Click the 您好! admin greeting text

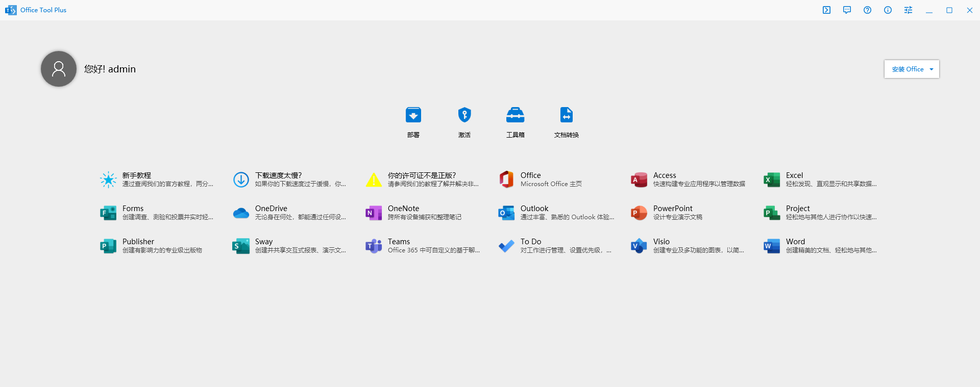110,69
